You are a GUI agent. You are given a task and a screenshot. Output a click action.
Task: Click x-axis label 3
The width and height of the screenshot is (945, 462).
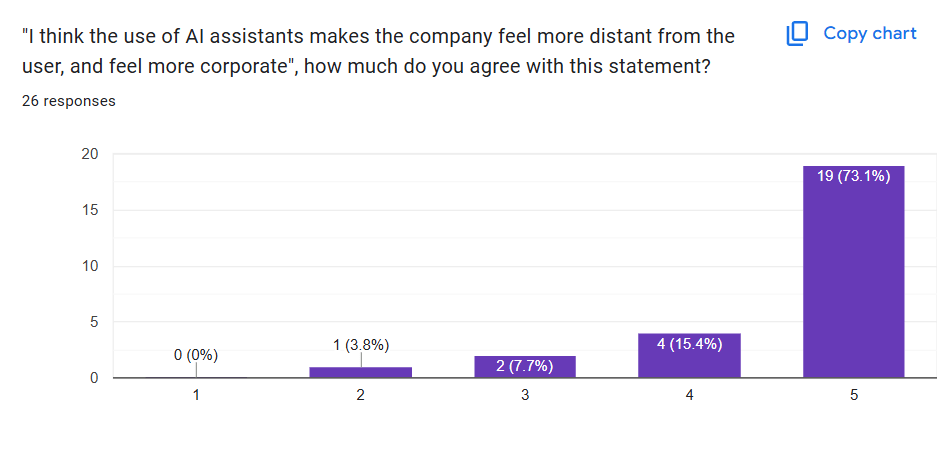pos(525,395)
